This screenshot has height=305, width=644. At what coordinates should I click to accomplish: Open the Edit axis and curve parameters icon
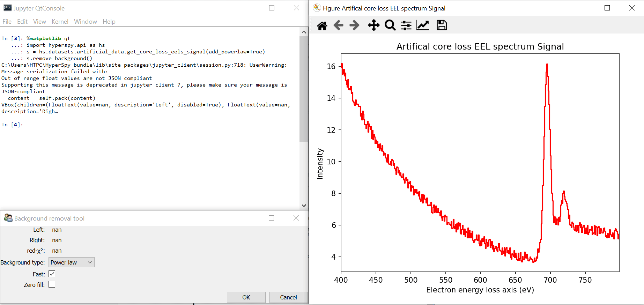click(422, 25)
